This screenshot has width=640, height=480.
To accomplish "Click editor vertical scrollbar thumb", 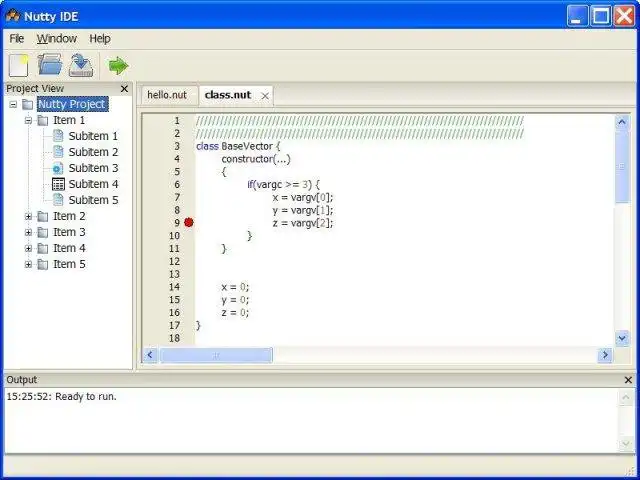I will 622,166.
